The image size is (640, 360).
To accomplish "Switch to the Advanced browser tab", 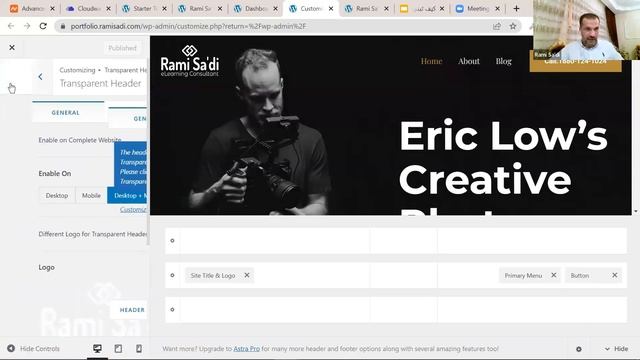I will click(32, 9).
